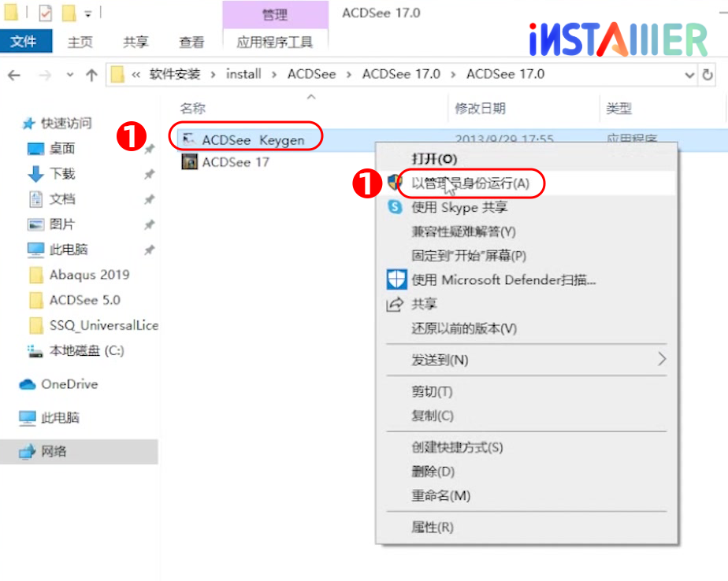Click the SSQ_UniversalLice folder icon
This screenshot has height=581, width=728.
tap(35, 325)
